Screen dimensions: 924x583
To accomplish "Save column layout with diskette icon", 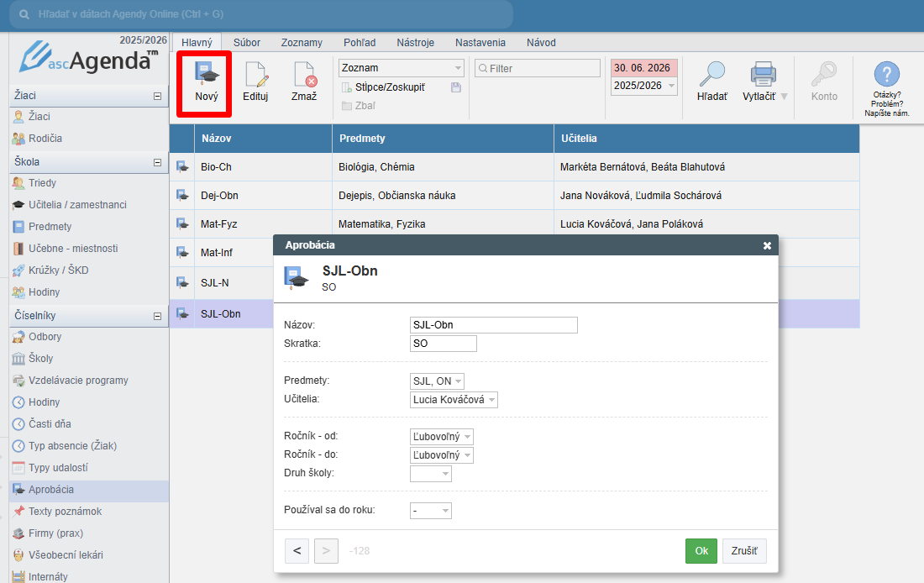I will [455, 87].
